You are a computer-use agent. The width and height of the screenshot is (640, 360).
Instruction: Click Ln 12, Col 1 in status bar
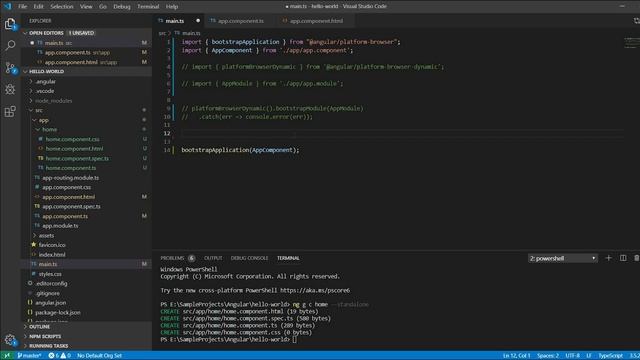[x=516, y=356]
